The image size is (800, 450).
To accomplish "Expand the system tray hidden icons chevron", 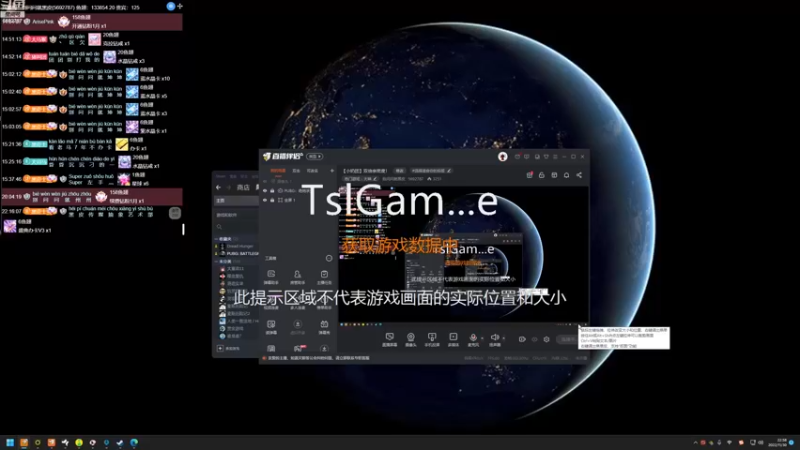I will [x=695, y=442].
